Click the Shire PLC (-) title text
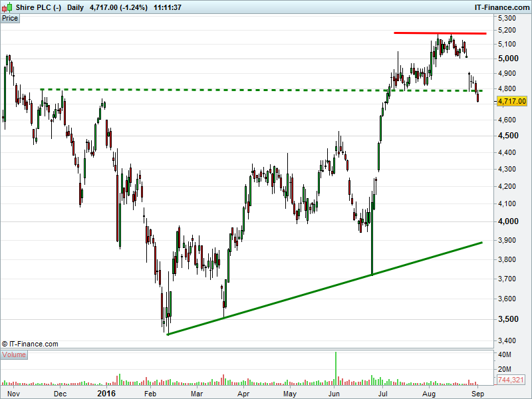 point(39,7)
